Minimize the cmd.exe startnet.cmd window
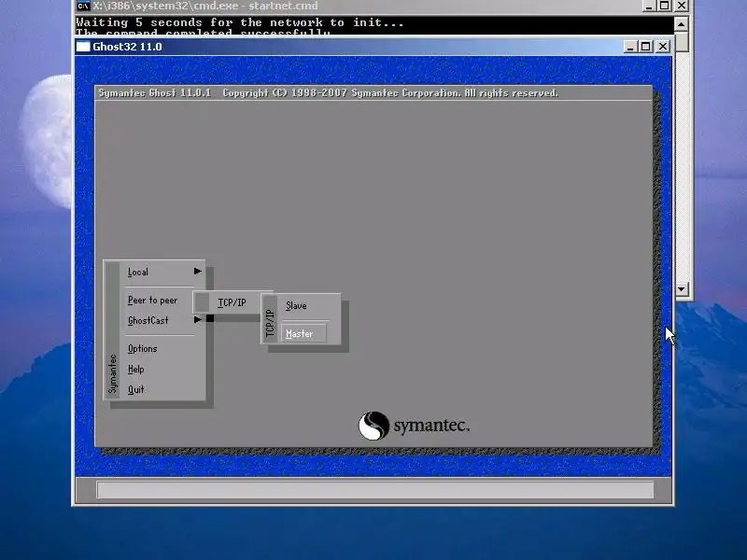 [x=648, y=6]
